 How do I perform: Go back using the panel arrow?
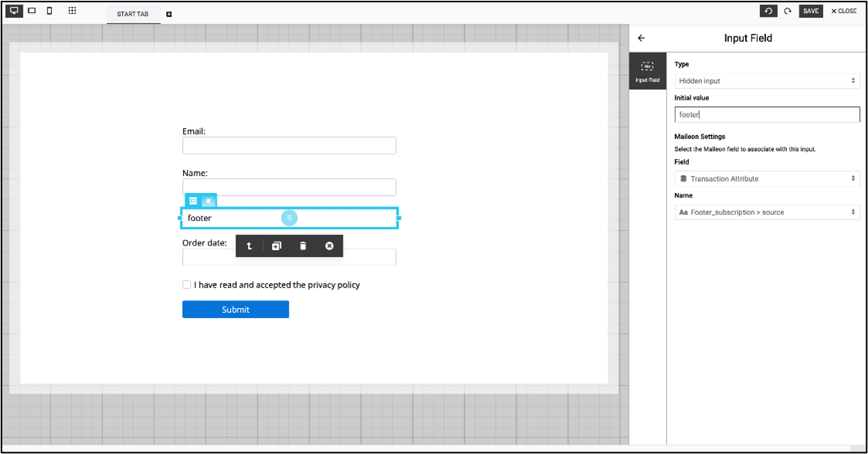click(641, 38)
